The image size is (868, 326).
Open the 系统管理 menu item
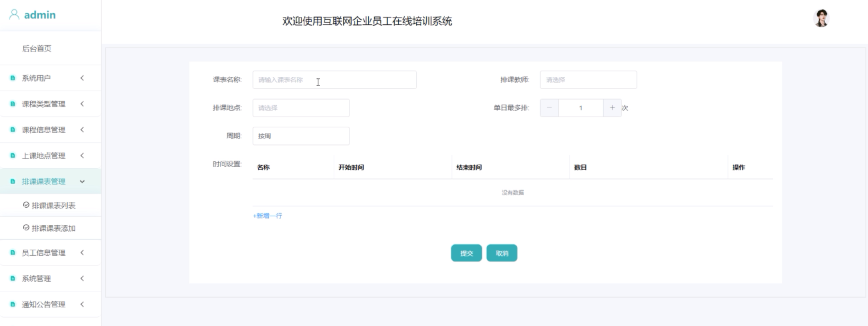point(36,278)
